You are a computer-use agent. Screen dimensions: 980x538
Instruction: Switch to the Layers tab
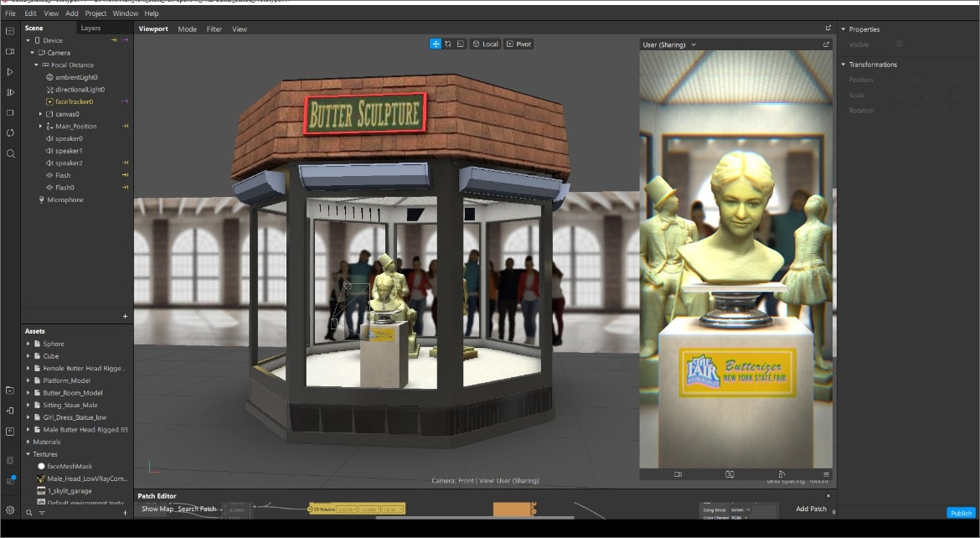[x=90, y=28]
